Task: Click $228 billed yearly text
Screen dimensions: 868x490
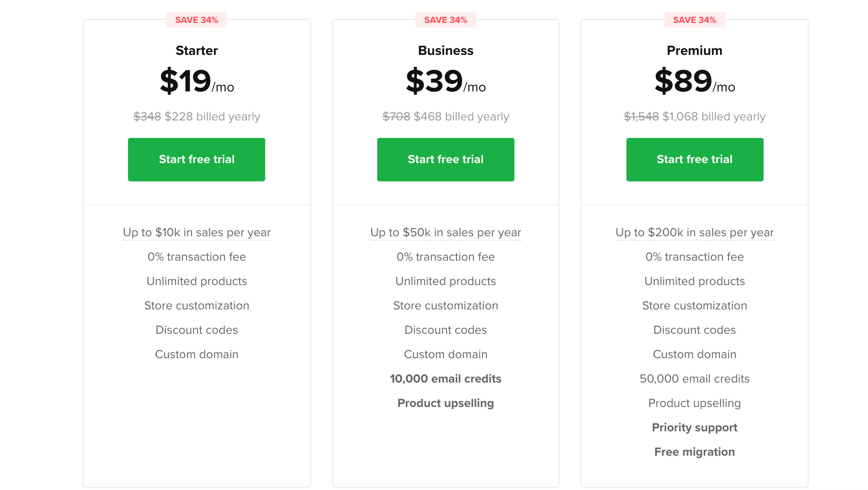Action: click(212, 117)
